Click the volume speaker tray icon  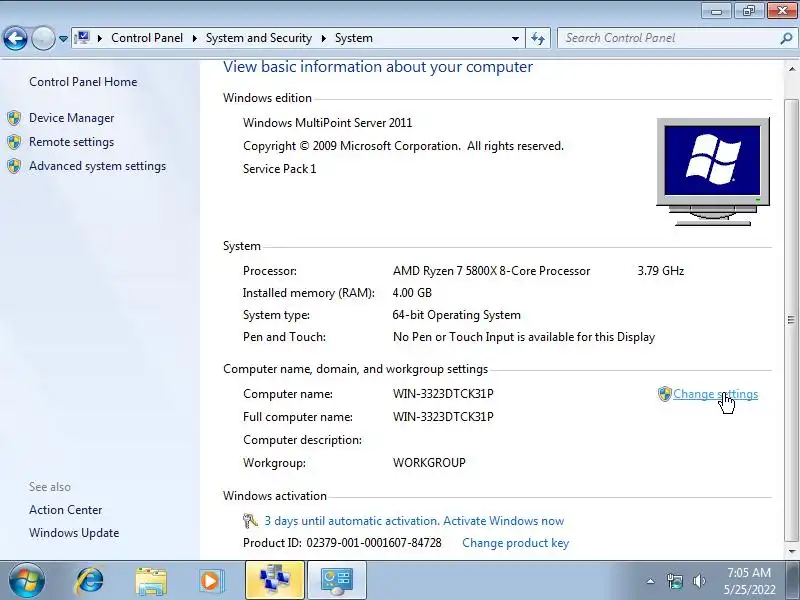pyautogui.click(x=699, y=581)
